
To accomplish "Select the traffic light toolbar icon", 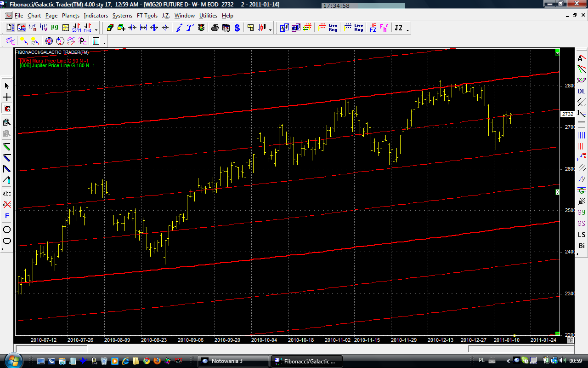I will (201, 28).
